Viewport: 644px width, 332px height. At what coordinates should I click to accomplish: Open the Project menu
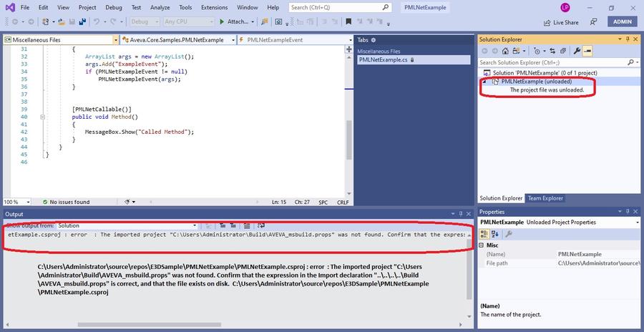click(87, 7)
